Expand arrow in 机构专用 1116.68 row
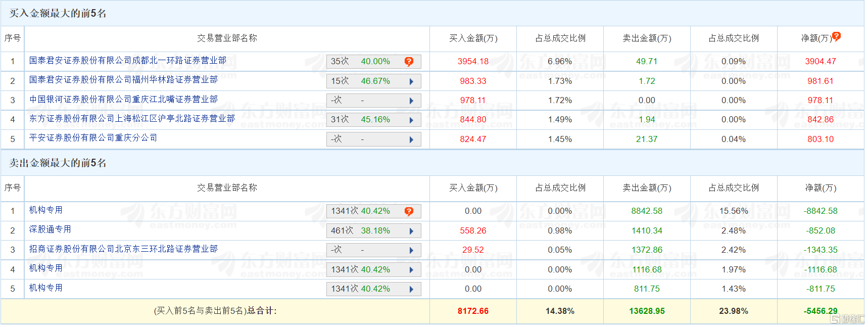Screen dimensions: 868x327 pyautogui.click(x=411, y=270)
